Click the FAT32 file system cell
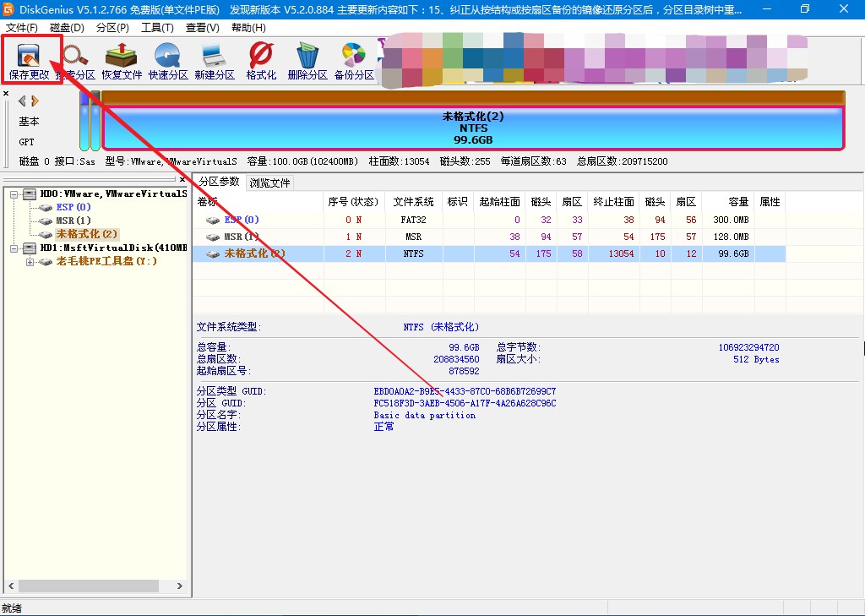The image size is (865, 616). pyautogui.click(x=413, y=220)
